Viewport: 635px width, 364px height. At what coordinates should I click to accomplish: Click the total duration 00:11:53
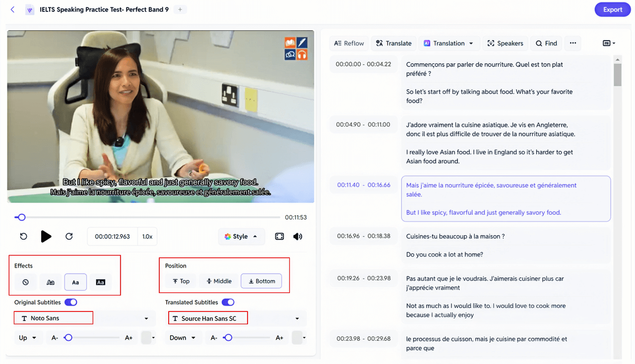point(296,217)
